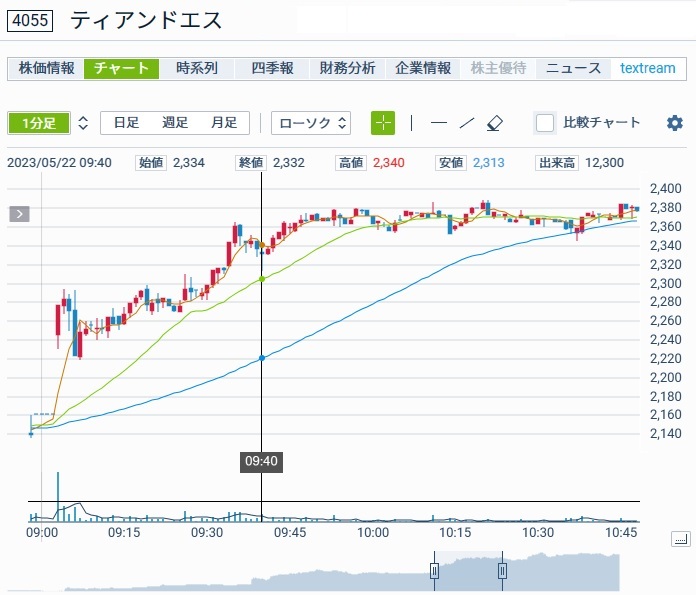This screenshot has height=595, width=696.
Task: Open the ローソク chart type dropdown
Action: (x=311, y=123)
